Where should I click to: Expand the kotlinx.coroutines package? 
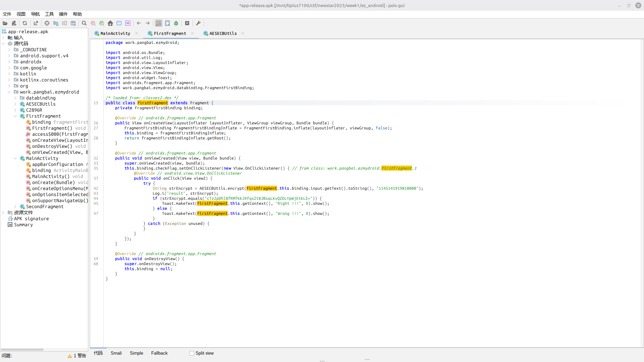(x=9, y=80)
